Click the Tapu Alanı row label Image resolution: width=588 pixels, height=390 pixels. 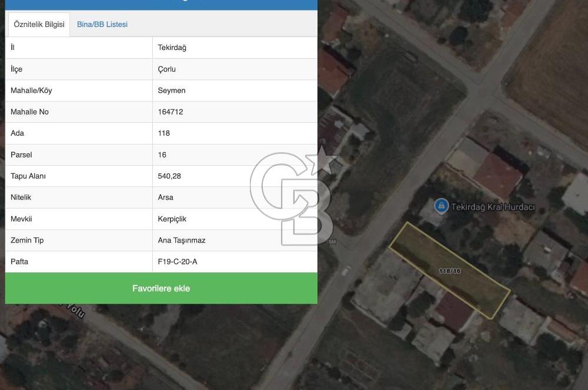click(28, 176)
